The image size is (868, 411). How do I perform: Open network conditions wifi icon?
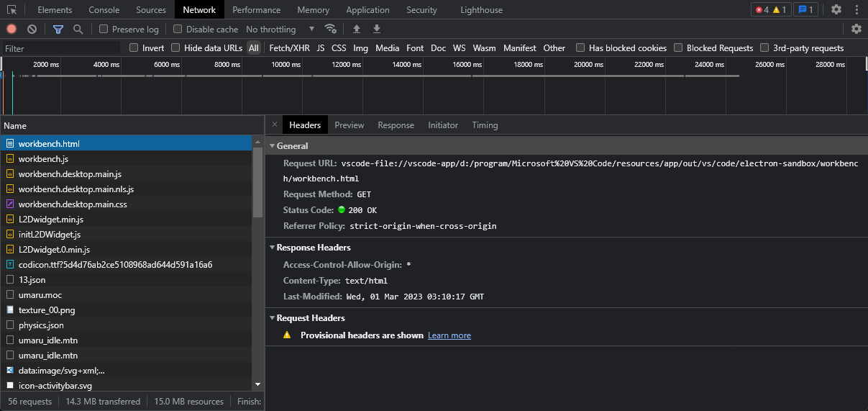coord(331,29)
